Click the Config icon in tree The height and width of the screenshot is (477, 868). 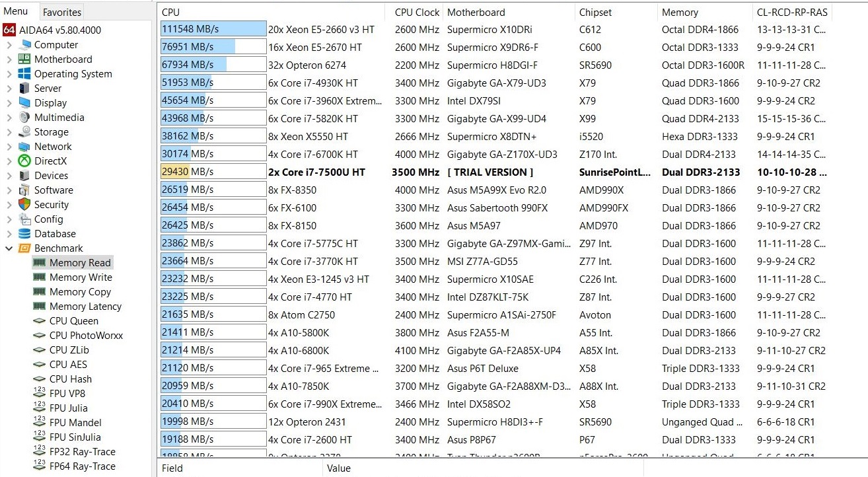pos(25,219)
